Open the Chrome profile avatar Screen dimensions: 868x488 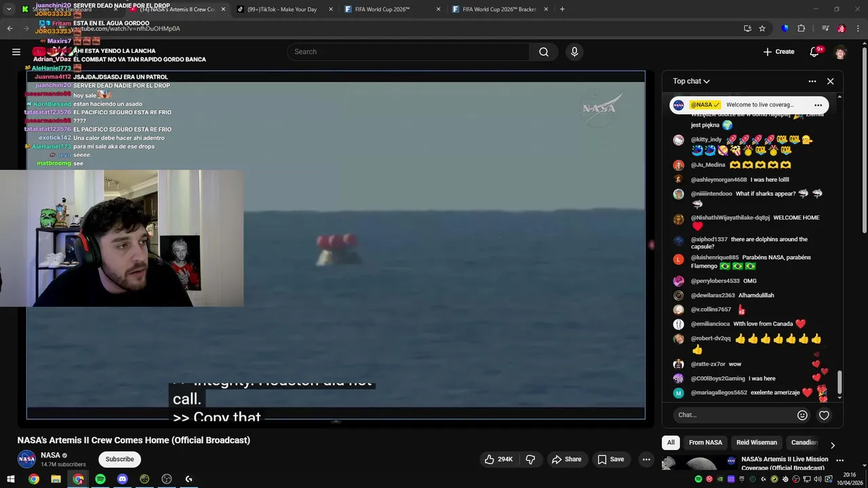pyautogui.click(x=841, y=28)
